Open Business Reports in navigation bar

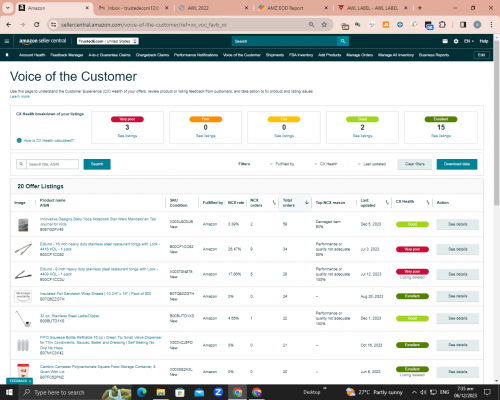(x=434, y=55)
